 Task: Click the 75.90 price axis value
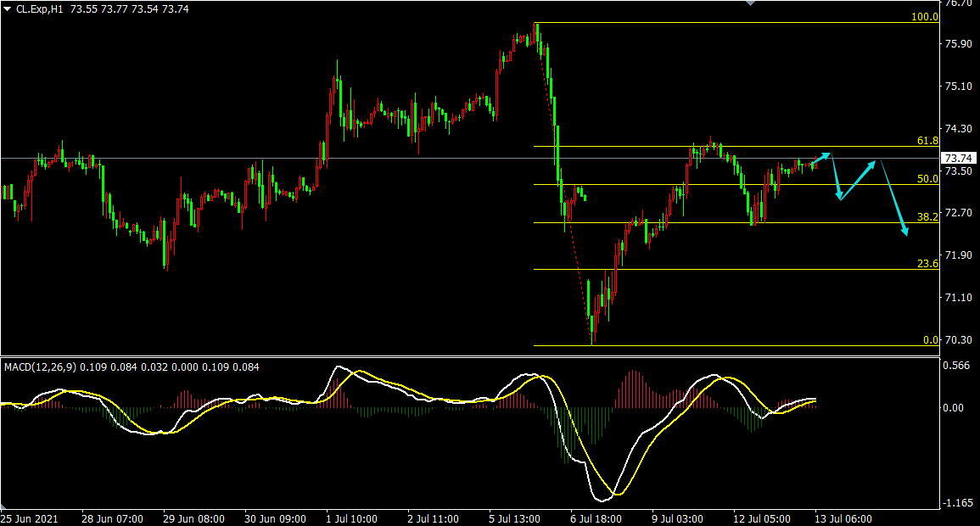959,44
